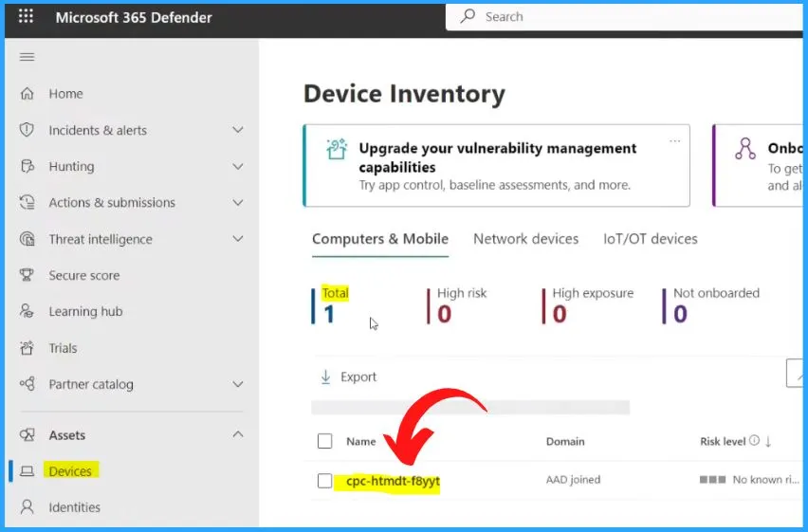Viewport: 808px width, 532px height.
Task: Click the vulnerability management upgrade icon
Action: click(337, 149)
